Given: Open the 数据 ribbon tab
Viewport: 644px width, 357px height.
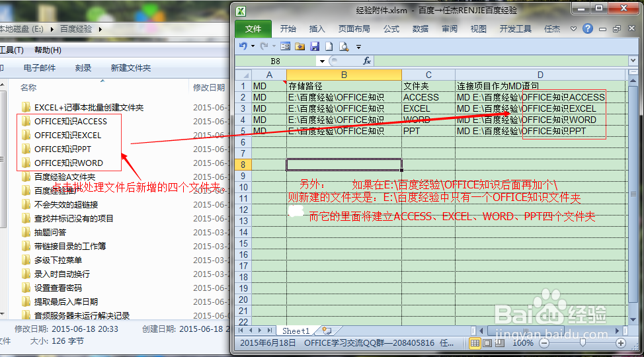Looking at the screenshot, I should (x=420, y=28).
